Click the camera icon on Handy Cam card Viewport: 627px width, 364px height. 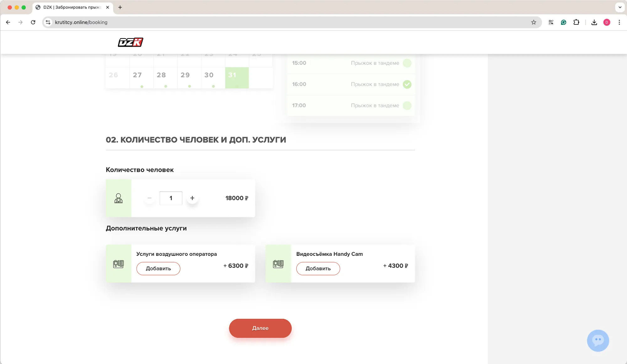coord(279,264)
